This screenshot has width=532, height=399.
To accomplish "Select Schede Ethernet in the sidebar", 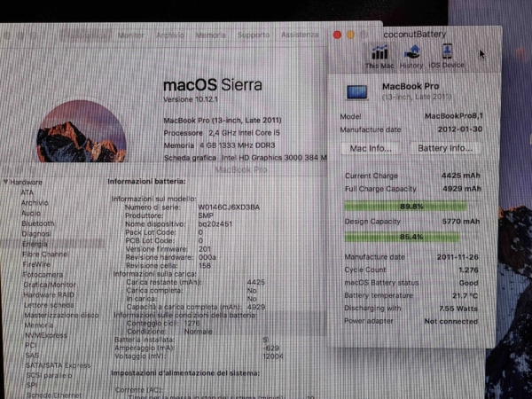I will coord(54,395).
